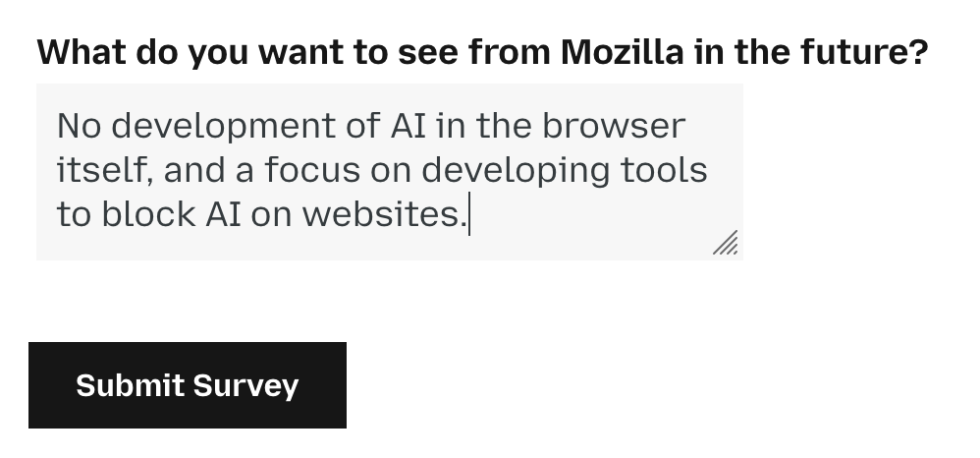This screenshot has height=458, width=980.
Task: Focus the Mozilla future feedback text area
Action: (x=389, y=172)
